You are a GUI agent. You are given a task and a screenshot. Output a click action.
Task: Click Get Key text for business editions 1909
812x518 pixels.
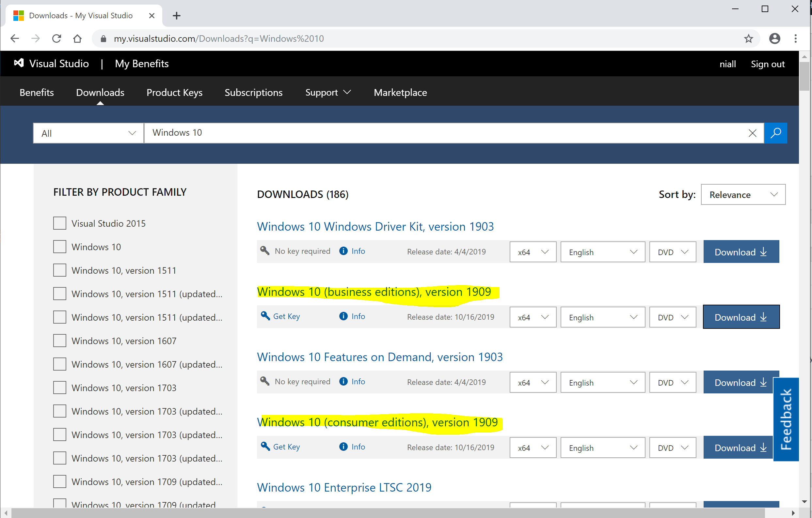(x=286, y=316)
